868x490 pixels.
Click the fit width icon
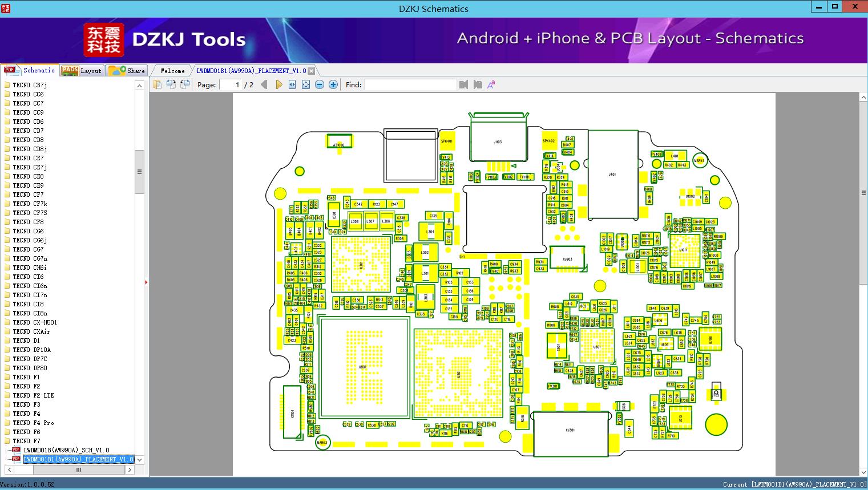point(292,84)
